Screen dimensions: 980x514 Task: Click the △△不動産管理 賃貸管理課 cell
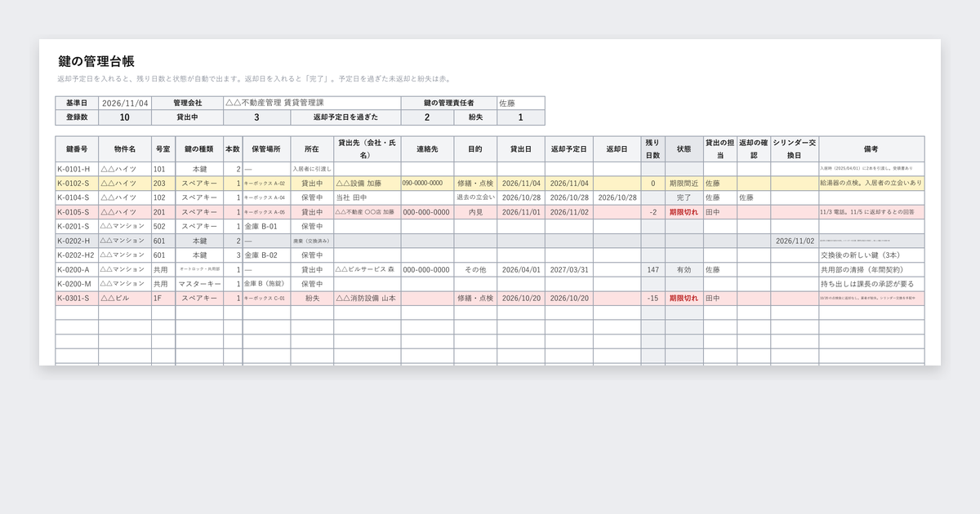(312, 104)
